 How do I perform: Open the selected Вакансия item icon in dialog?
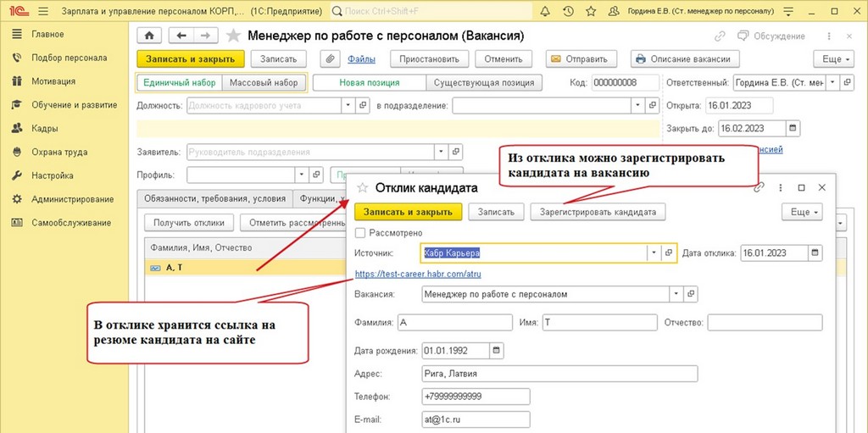[691, 295]
